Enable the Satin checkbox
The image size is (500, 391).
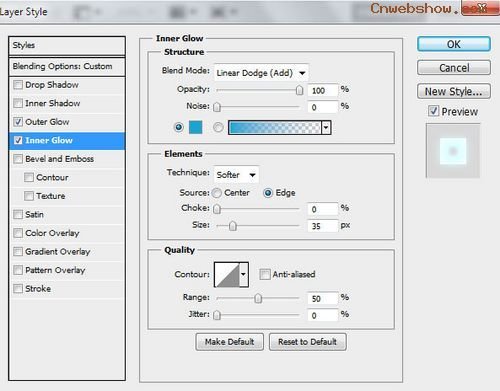pyautogui.click(x=18, y=214)
